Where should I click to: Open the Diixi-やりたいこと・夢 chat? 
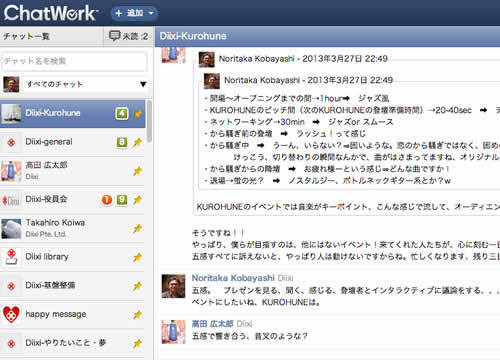73,343
